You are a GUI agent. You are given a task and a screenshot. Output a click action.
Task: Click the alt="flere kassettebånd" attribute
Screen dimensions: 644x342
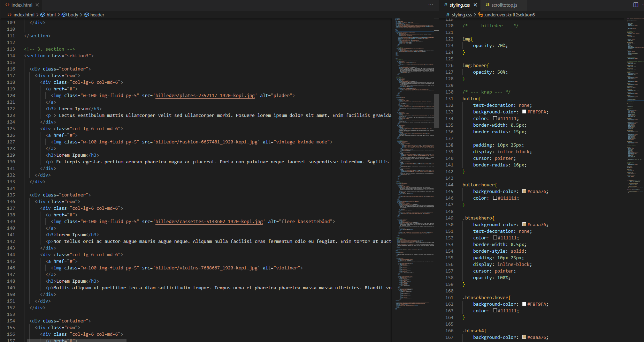pos(300,222)
